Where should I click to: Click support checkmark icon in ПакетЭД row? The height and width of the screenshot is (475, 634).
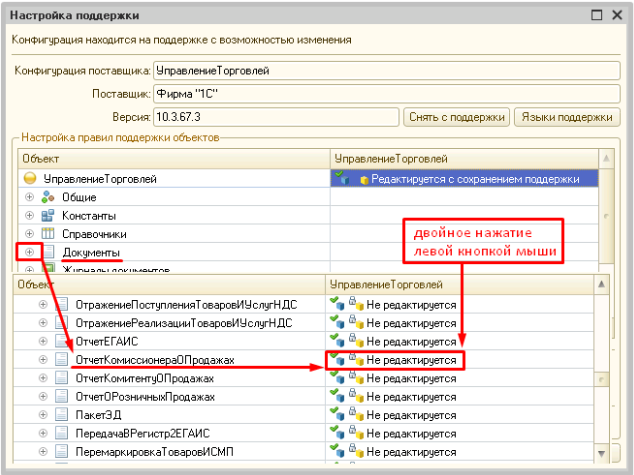coord(337,414)
